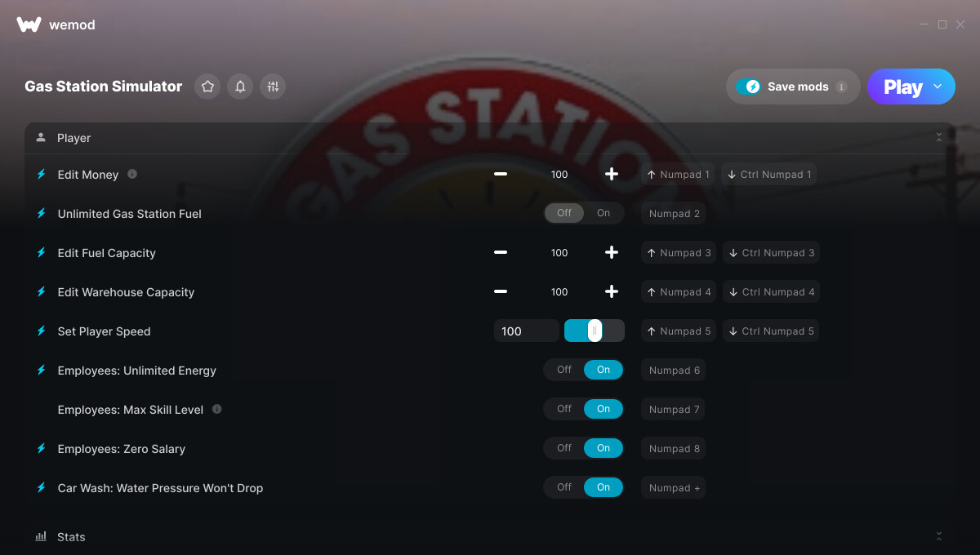980x555 pixels.
Task: Click the WeMod logo icon
Action: [29, 24]
